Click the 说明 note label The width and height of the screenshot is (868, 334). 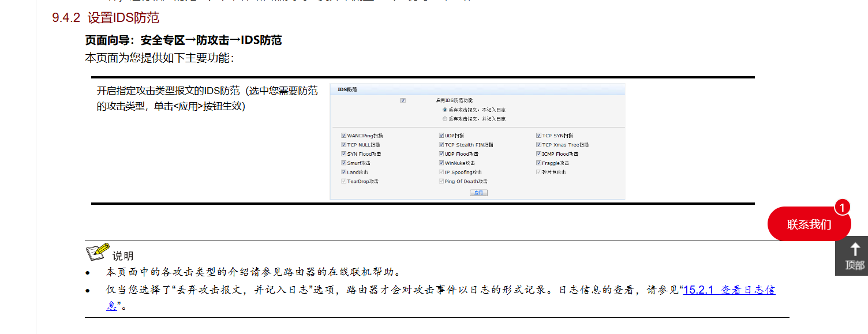click(x=123, y=256)
